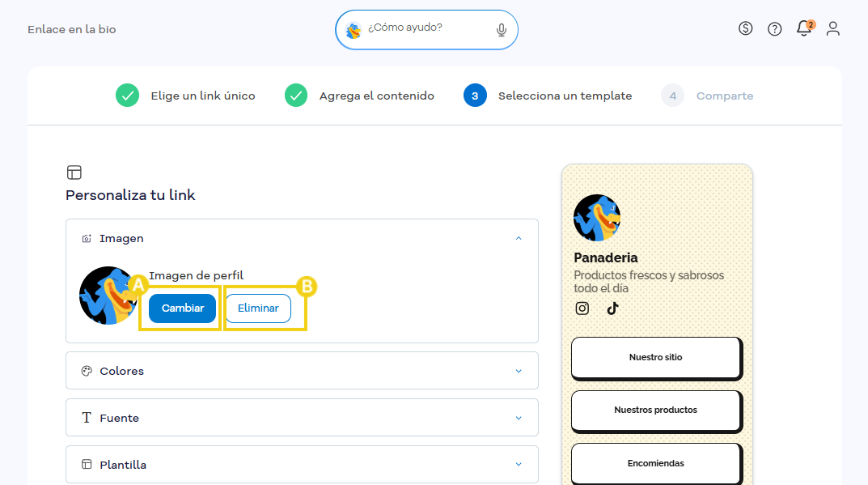Click the billing dollar icon
This screenshot has height=485, width=868.
click(x=745, y=28)
